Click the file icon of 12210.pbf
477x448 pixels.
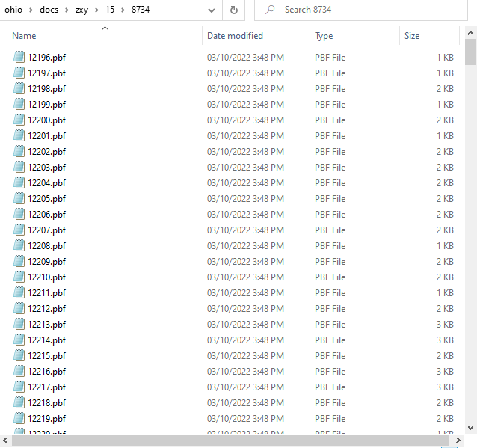(19, 277)
